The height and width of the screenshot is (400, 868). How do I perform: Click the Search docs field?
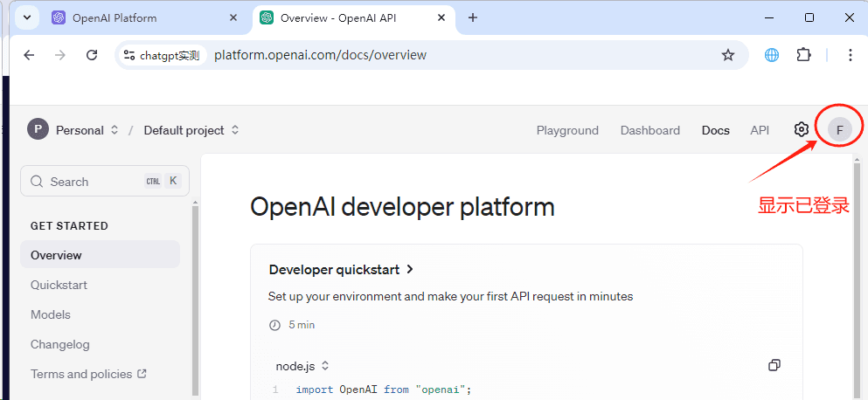click(x=105, y=181)
